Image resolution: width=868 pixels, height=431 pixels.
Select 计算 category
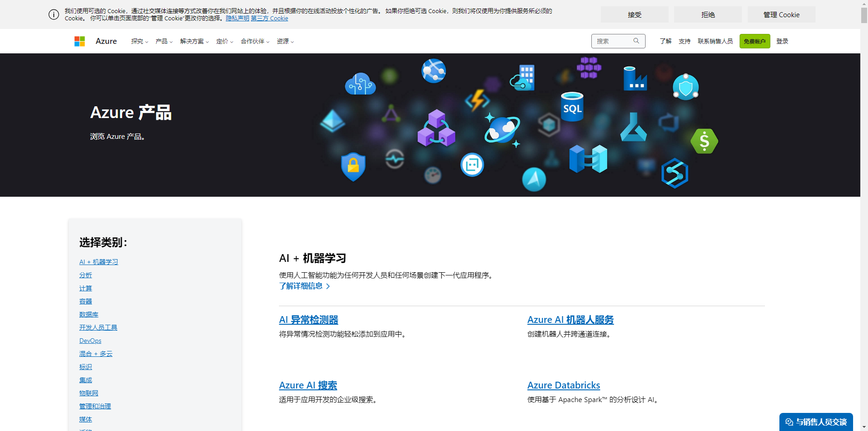pyautogui.click(x=85, y=288)
